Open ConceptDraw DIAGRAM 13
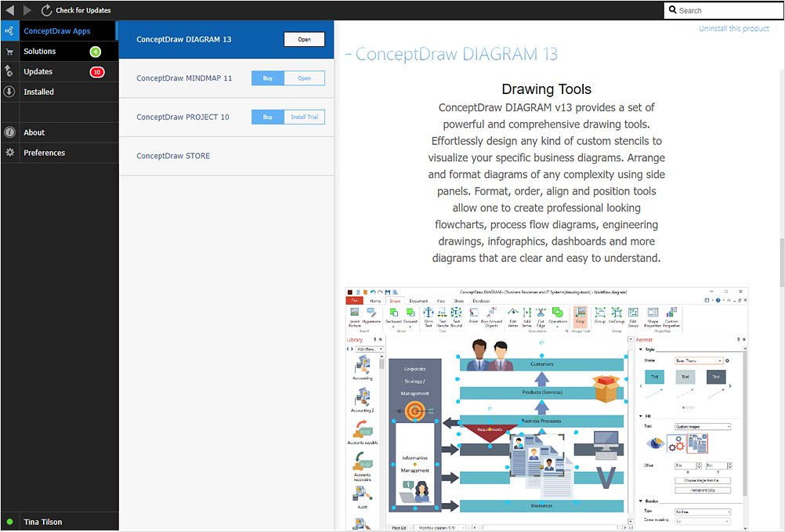Image resolution: width=785 pixels, height=532 pixels. coord(305,39)
